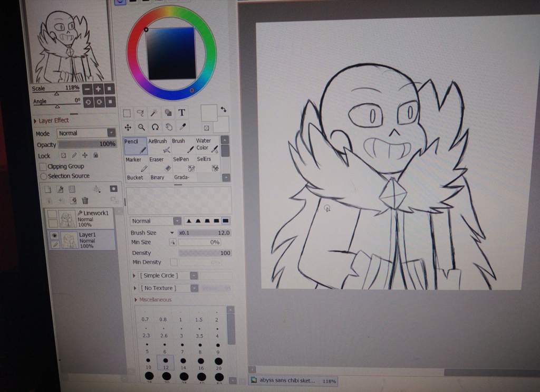Viewport: 540px width, 392px height.
Task: Open the layer Mode dropdown
Action: pos(111,132)
